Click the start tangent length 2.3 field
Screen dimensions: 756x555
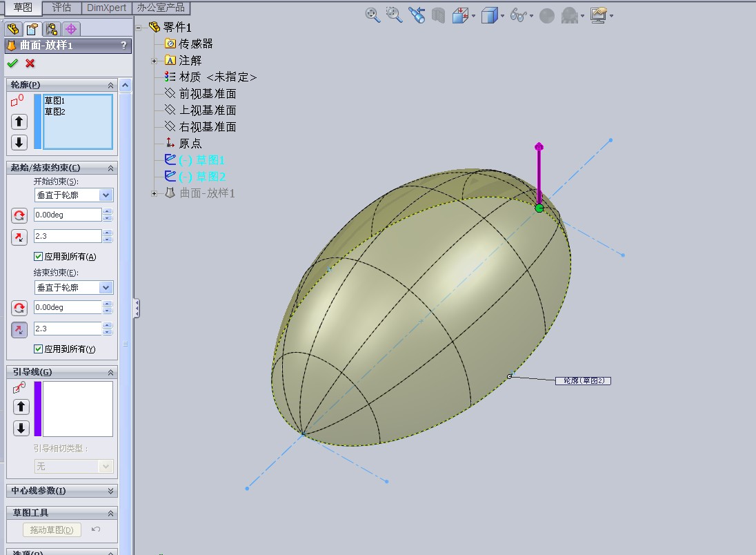pyautogui.click(x=68, y=236)
